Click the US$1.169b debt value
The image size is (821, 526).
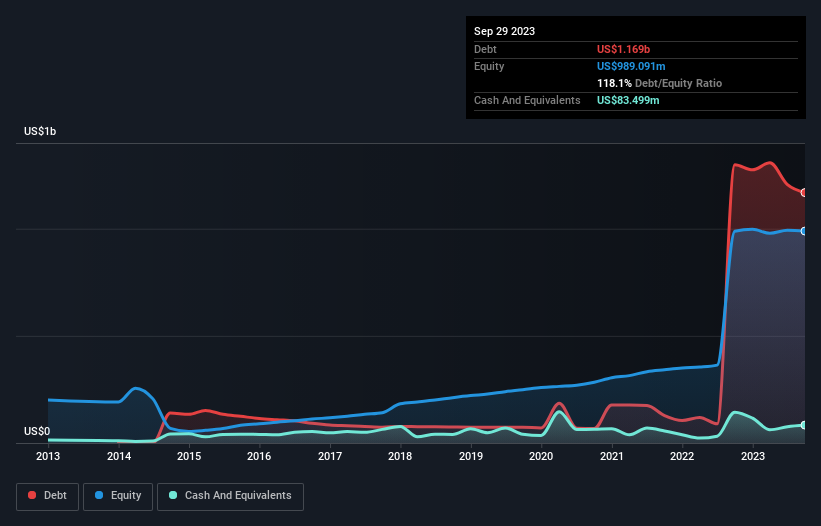623,49
